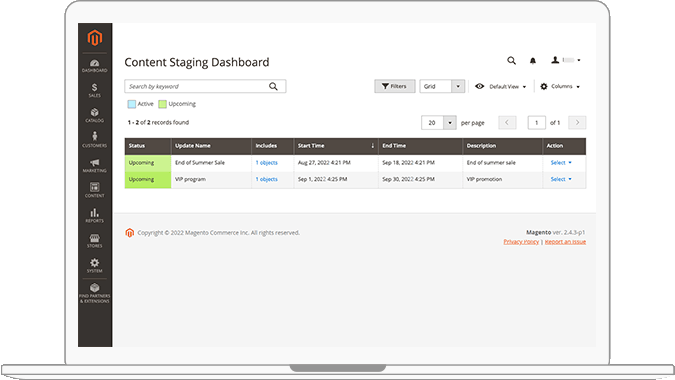Click end time Sep 30, 2022 4:25 PM

pyautogui.click(x=408, y=179)
